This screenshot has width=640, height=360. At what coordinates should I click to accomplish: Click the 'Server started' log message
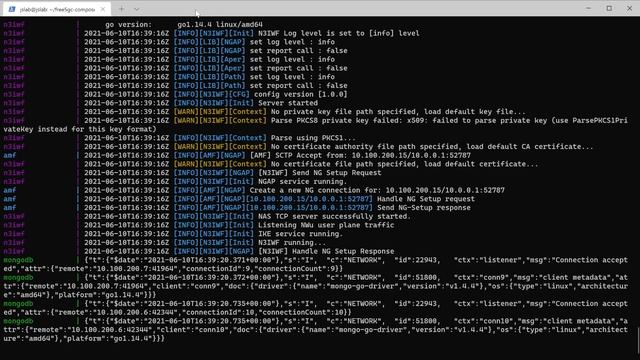[x=288, y=103]
